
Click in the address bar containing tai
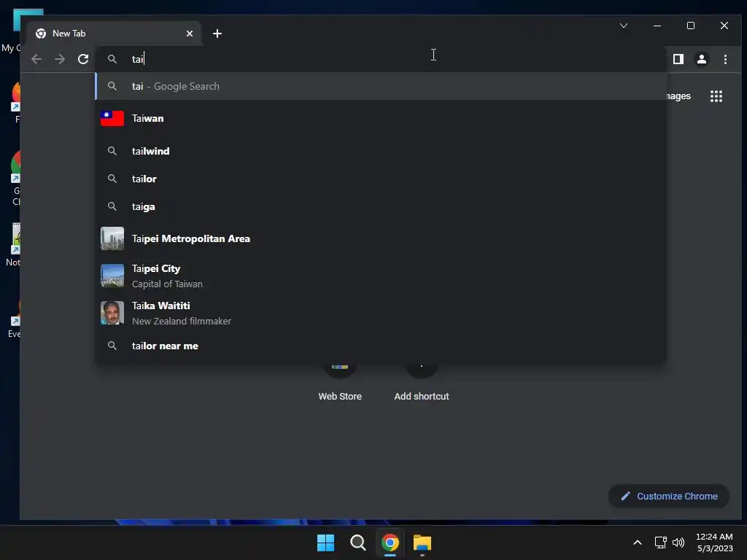point(381,59)
